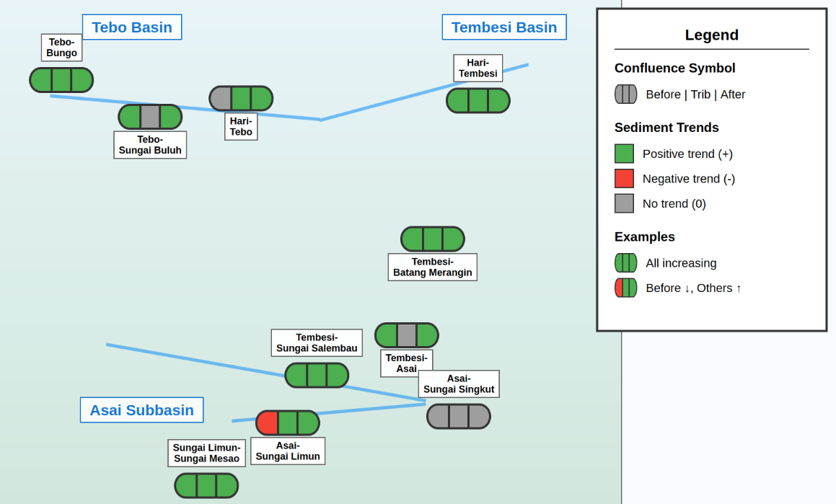Select the Hari-Tembesi confluence symbol

tap(478, 101)
